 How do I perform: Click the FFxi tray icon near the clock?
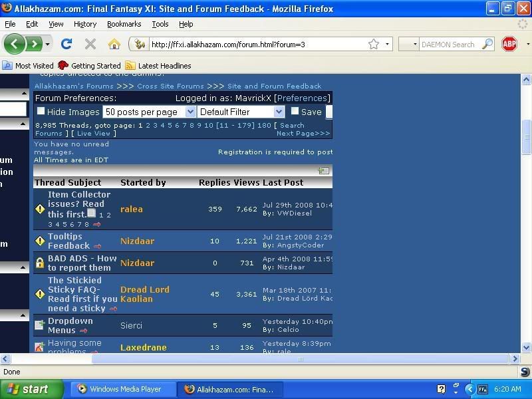483,390
